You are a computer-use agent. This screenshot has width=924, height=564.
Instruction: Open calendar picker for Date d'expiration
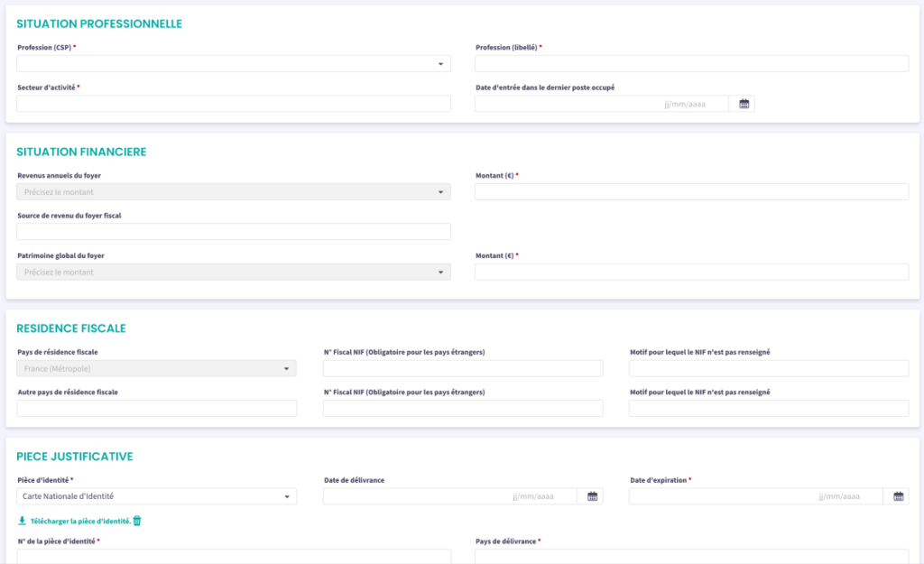899,496
